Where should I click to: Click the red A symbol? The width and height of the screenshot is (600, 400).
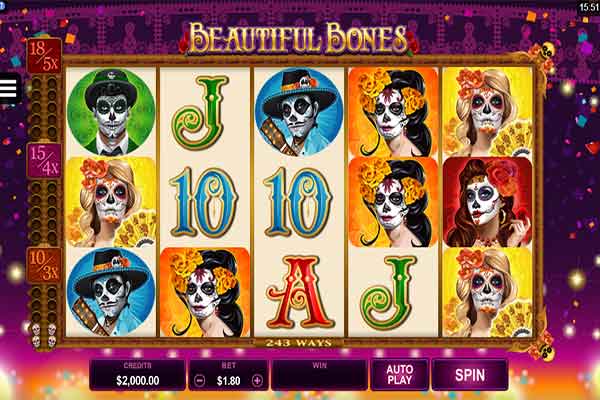click(x=299, y=292)
